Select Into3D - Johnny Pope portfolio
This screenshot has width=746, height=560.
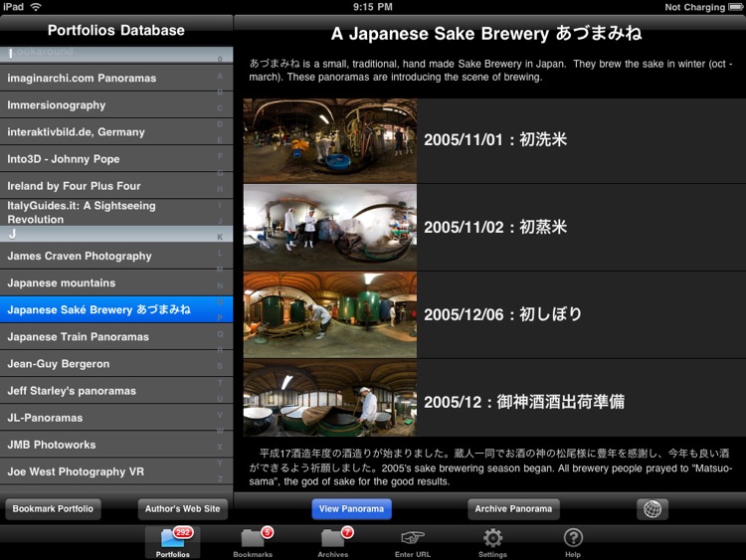click(x=116, y=159)
